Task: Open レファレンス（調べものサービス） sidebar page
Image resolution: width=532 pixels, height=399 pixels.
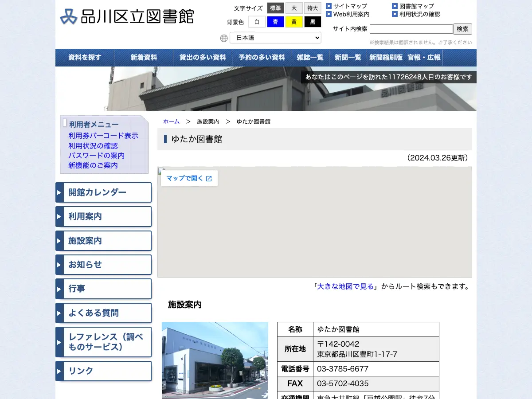Action: pyautogui.click(x=104, y=342)
